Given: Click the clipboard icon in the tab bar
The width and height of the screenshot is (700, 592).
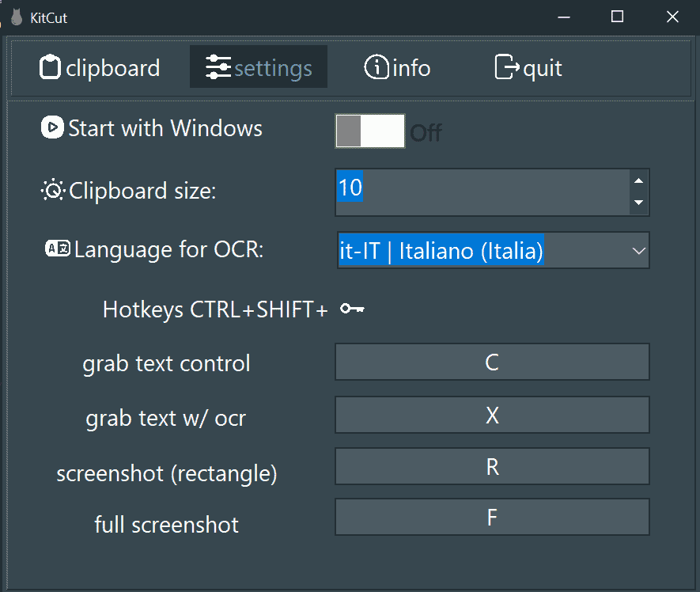Looking at the screenshot, I should pos(50,67).
